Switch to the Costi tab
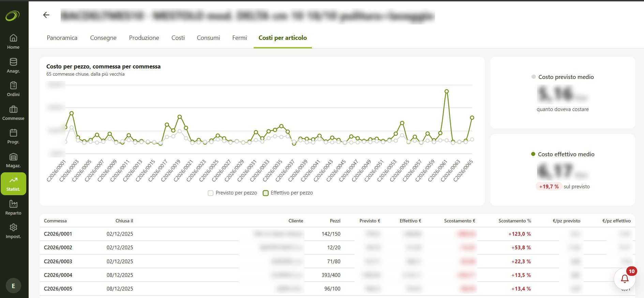 point(178,38)
